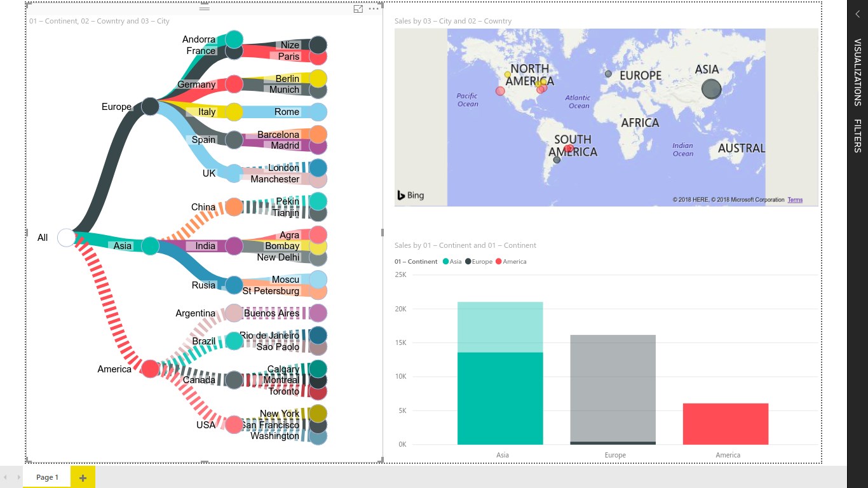Open the Terms link on map
This screenshot has height=488, width=868.
click(x=795, y=200)
